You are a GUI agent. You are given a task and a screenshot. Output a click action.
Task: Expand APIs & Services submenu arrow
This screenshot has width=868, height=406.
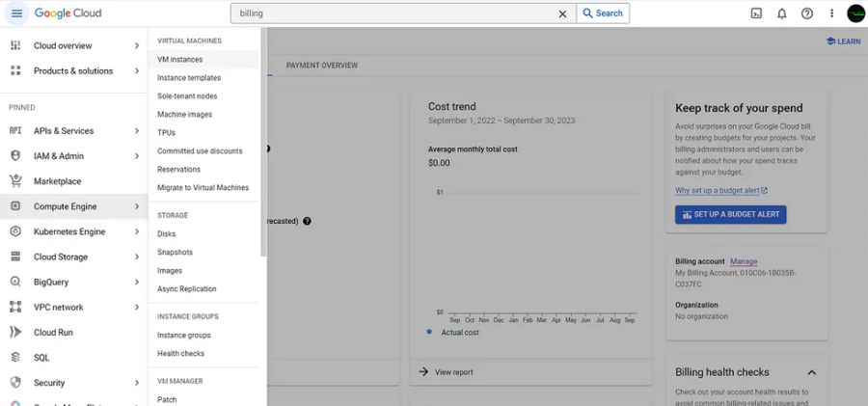click(x=137, y=131)
